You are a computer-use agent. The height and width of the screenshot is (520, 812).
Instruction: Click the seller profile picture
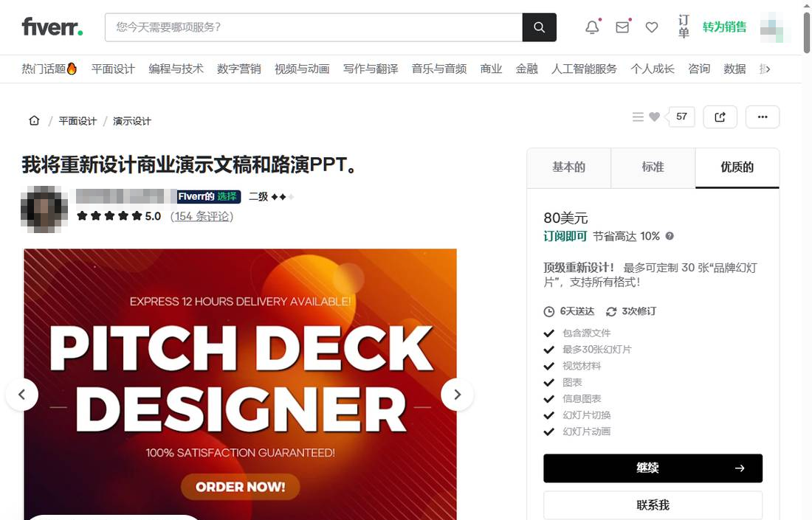click(x=44, y=209)
